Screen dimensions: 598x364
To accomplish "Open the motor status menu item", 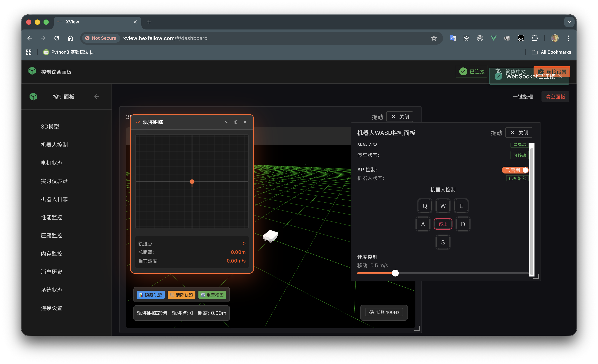I will click(x=51, y=163).
